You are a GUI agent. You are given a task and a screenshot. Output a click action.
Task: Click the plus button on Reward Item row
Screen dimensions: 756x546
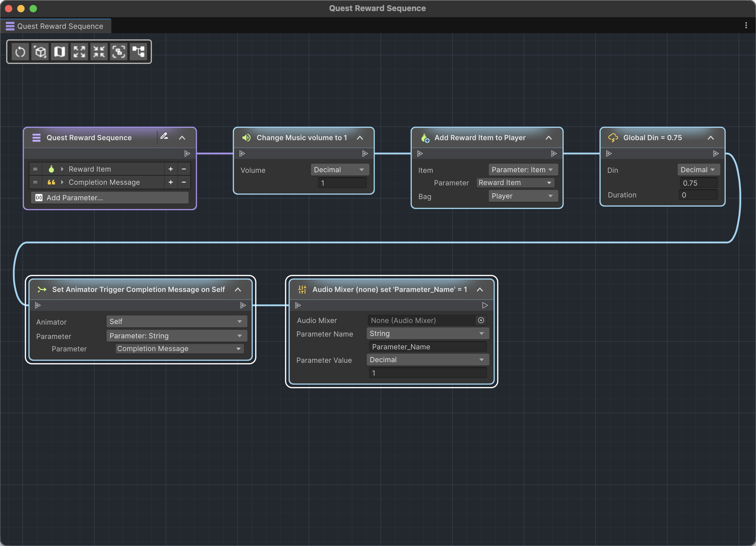(171, 169)
